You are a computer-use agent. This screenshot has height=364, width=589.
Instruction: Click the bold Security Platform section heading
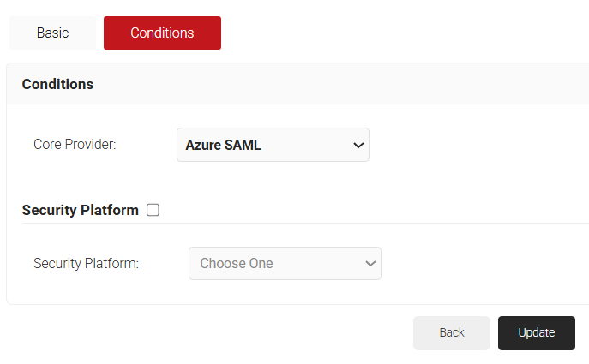pos(81,210)
